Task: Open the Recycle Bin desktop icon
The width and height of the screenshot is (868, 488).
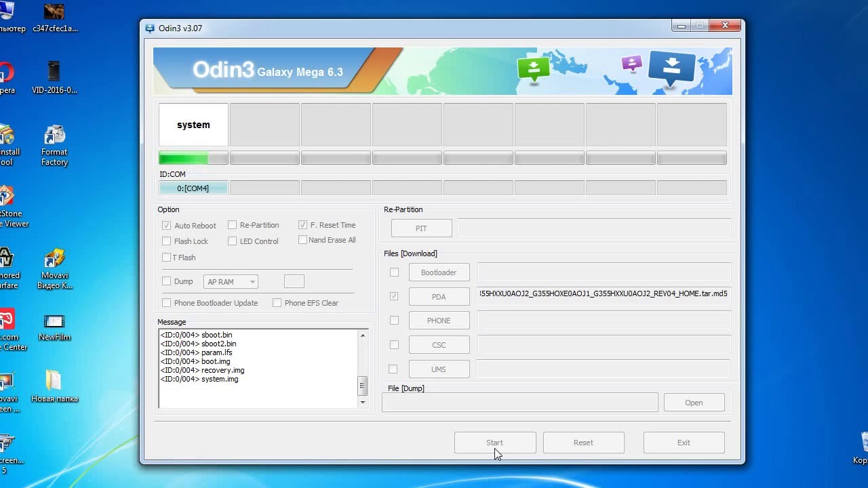Action: click(x=861, y=447)
